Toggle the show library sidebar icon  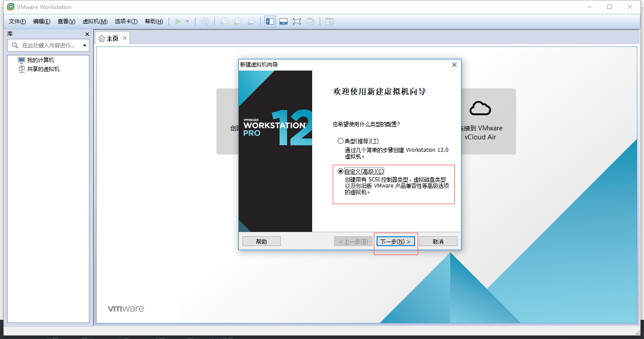pyautogui.click(x=270, y=21)
